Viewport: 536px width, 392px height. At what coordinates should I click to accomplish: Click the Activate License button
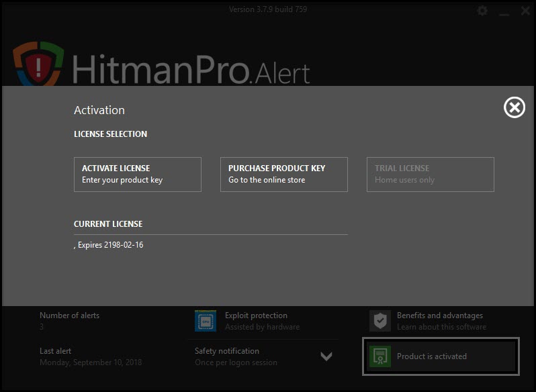(138, 175)
